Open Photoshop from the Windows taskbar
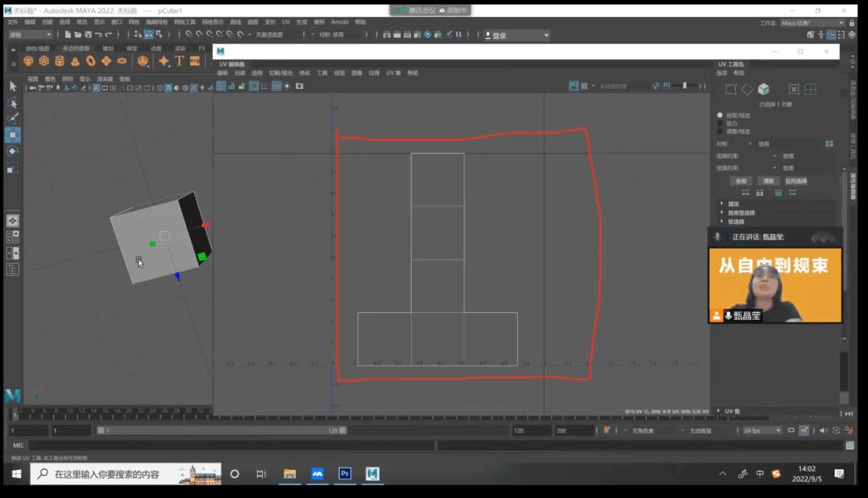The height and width of the screenshot is (498, 868). [x=345, y=473]
